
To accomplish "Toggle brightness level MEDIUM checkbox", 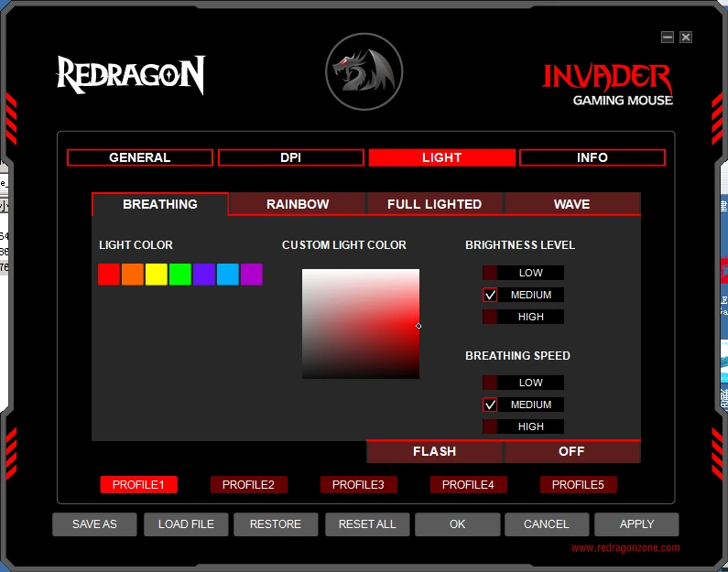I will (490, 295).
